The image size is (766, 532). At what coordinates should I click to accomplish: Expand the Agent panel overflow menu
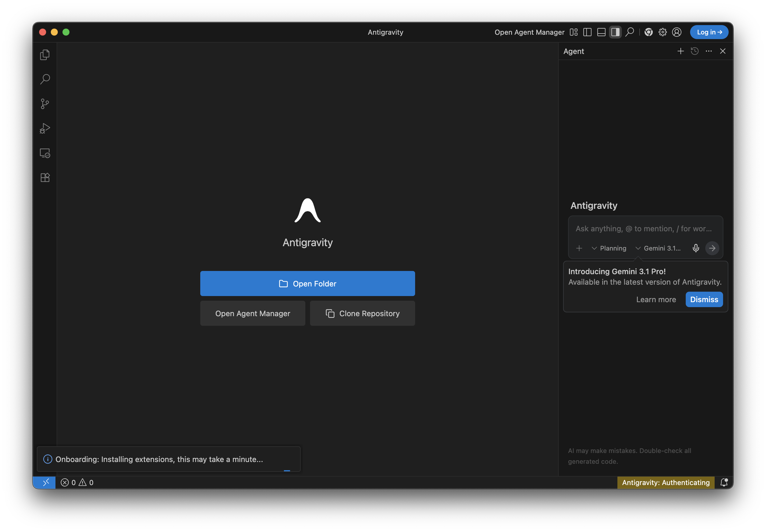(708, 51)
